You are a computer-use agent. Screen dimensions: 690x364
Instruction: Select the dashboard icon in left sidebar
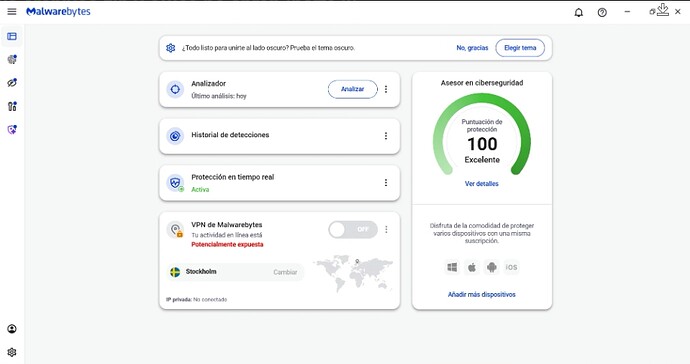12,37
